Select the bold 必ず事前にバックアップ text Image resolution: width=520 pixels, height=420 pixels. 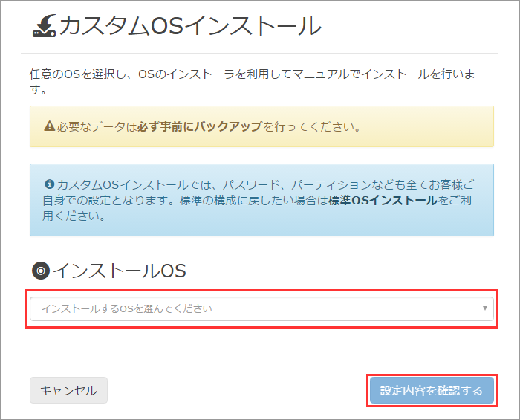tap(200, 126)
